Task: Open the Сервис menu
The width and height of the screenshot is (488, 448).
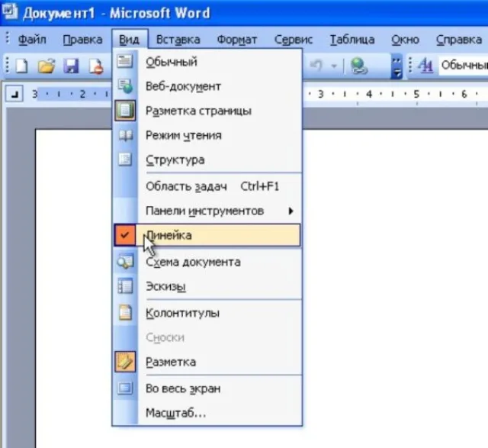Action: (293, 40)
